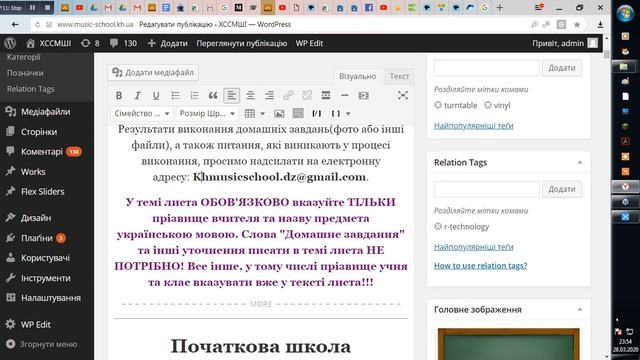Open the Додати (Add new) menu
Viewport: 640px width, 360px height.
167,43
